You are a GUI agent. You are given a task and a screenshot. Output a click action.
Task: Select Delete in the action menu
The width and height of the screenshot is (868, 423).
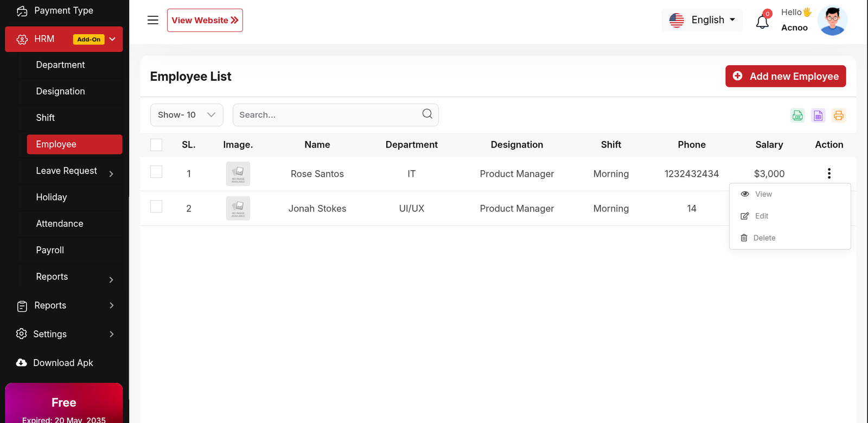[x=764, y=238]
